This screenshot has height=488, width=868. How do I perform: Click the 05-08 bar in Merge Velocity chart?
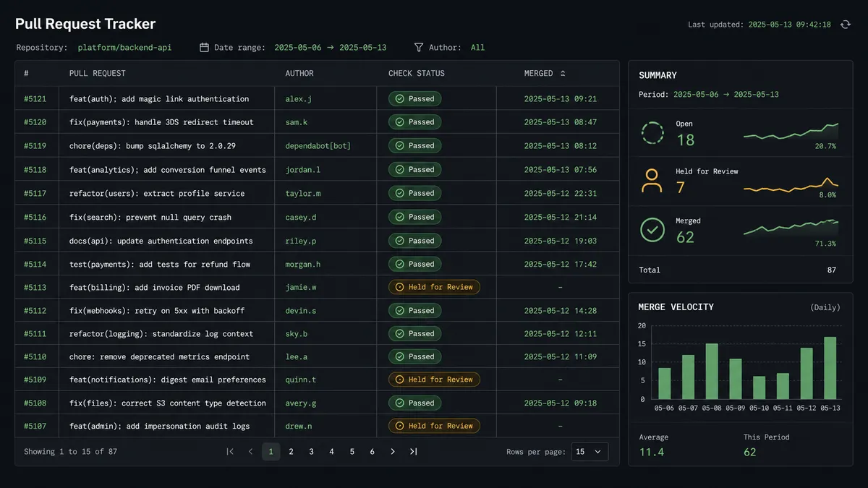(x=712, y=371)
